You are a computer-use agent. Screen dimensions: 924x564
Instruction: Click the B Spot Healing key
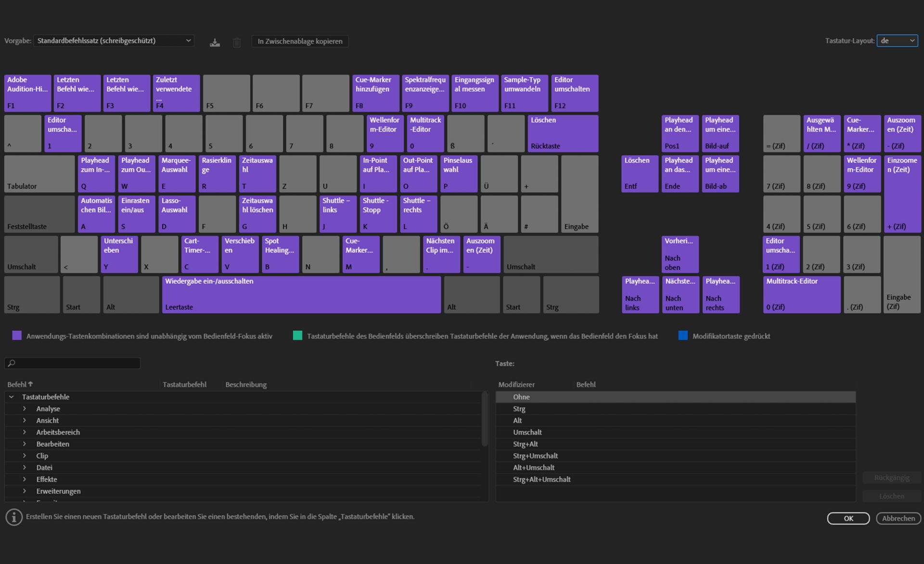point(281,254)
